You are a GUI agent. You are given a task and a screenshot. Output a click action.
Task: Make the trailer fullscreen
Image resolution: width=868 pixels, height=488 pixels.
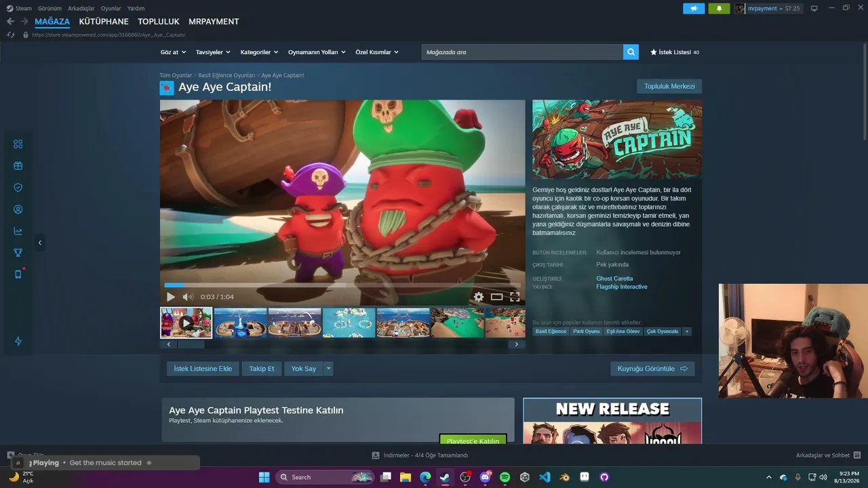(x=515, y=297)
